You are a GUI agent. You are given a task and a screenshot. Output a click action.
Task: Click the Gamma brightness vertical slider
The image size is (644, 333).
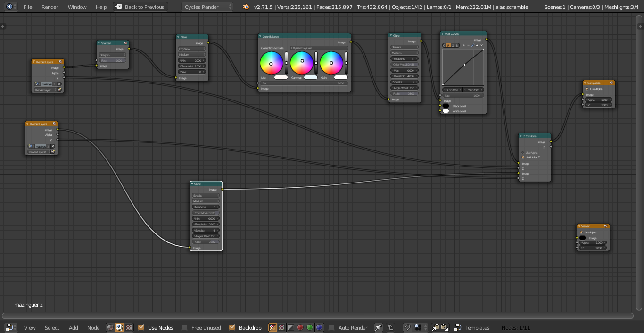316,63
